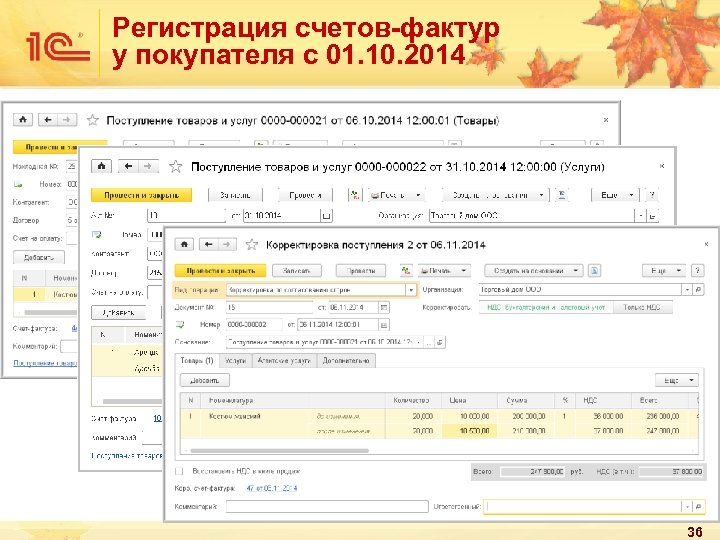Click document status icon left of Номер in Корректировка window
The width and height of the screenshot is (720, 540).
(180, 325)
